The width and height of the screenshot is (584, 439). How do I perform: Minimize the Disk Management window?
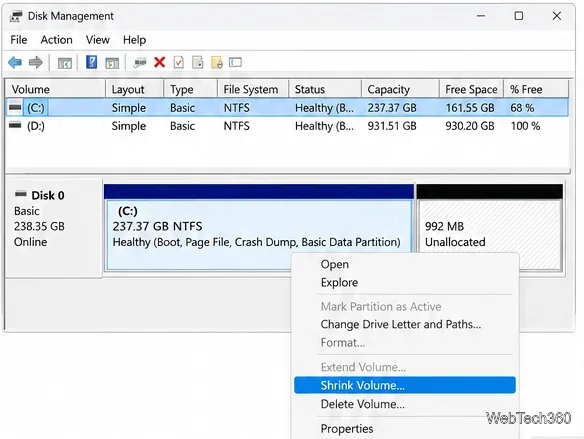coord(481,16)
